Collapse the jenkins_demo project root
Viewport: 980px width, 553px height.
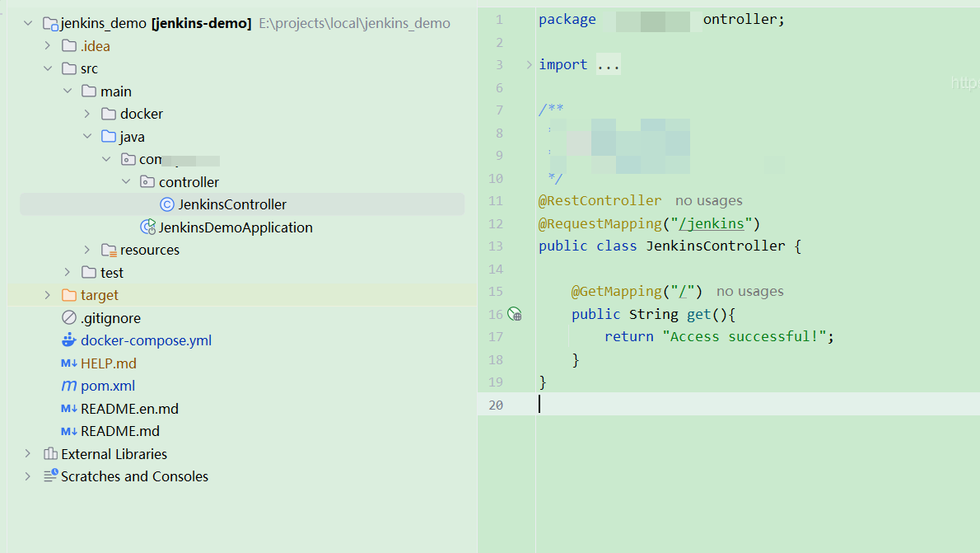tap(27, 23)
